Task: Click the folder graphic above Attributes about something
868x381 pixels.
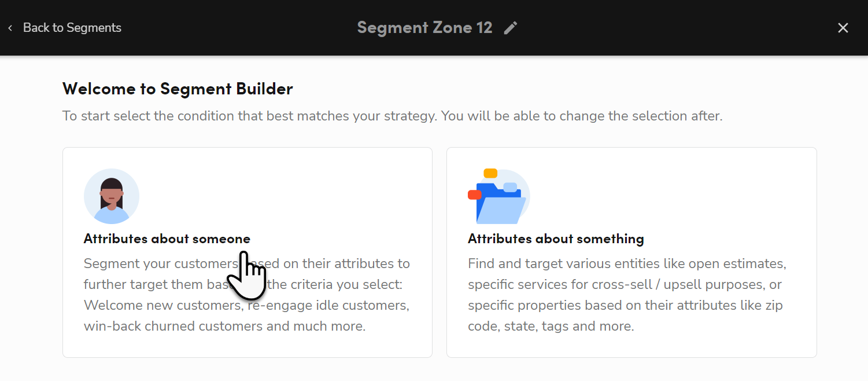Action: click(x=499, y=197)
